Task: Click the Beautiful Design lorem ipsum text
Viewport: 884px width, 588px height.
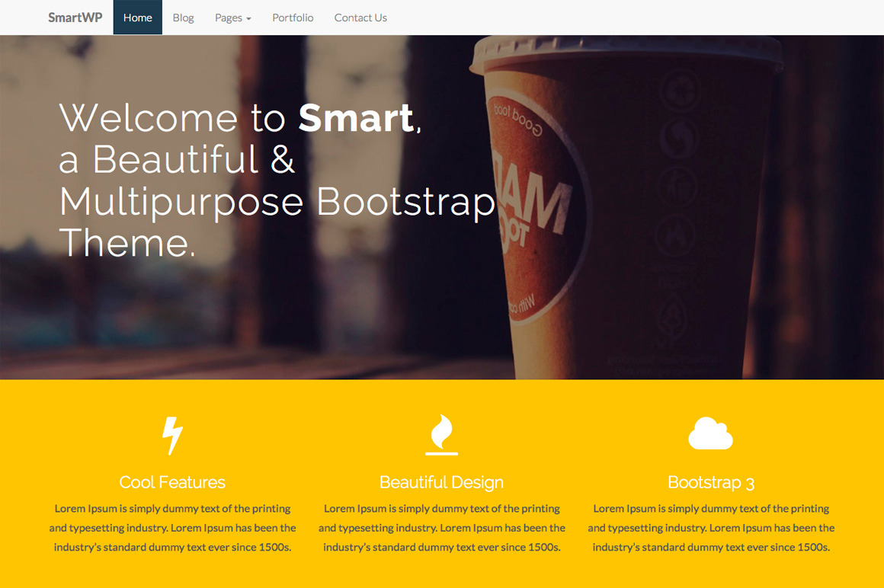Action: tap(441, 527)
